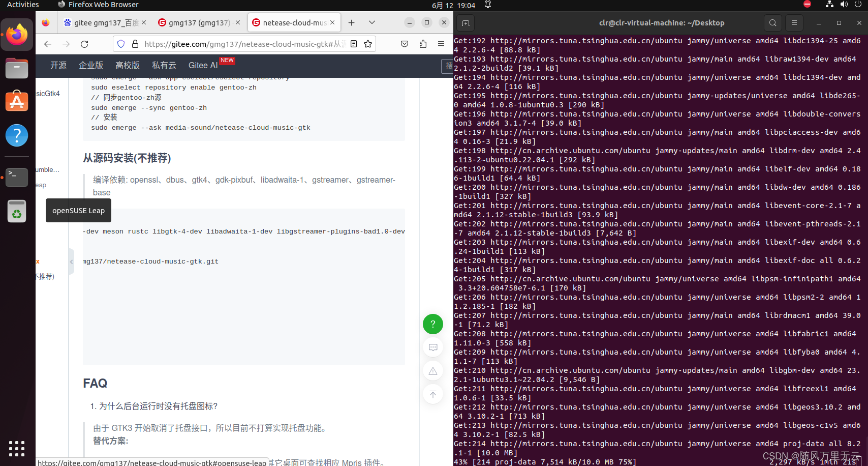
Task: Collapse the Gitee sidebar with arrow handle
Action: (71, 261)
